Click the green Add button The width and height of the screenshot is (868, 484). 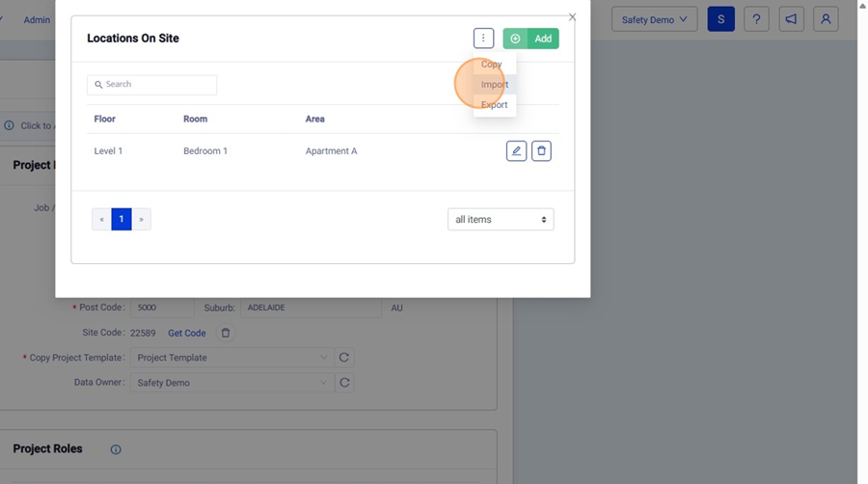[x=531, y=39]
